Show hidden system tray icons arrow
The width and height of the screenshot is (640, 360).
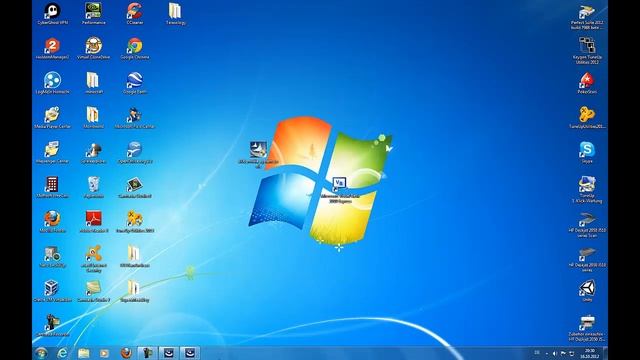click(x=547, y=353)
